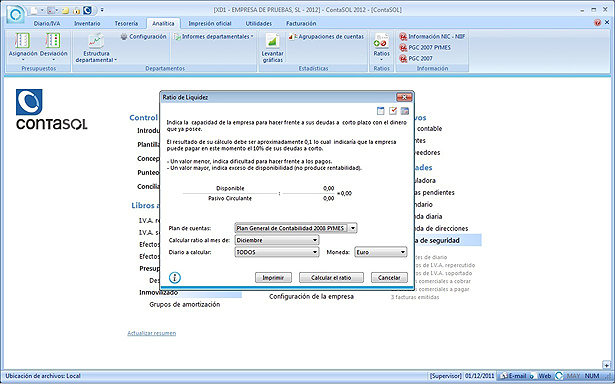The image size is (615, 384).
Task: Open the Diario a calcular dropdown
Action: (315, 252)
